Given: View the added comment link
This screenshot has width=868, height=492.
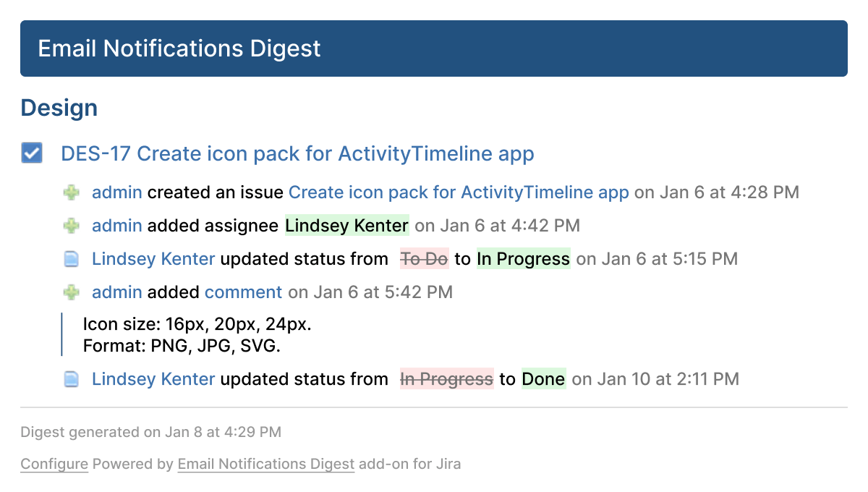Looking at the screenshot, I should pos(243,292).
